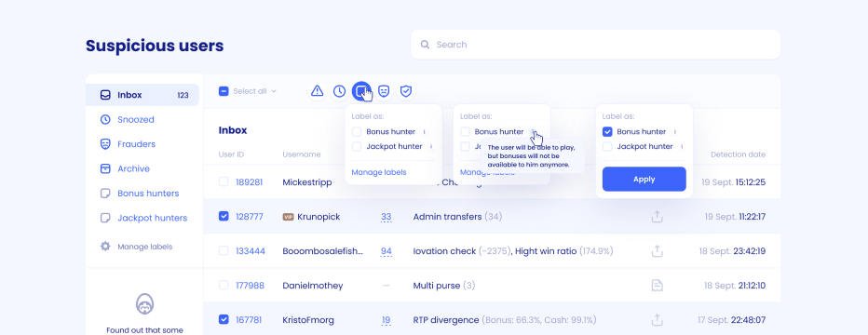Uncheck the box for user 128777
This screenshot has height=335, width=868.
[224, 217]
